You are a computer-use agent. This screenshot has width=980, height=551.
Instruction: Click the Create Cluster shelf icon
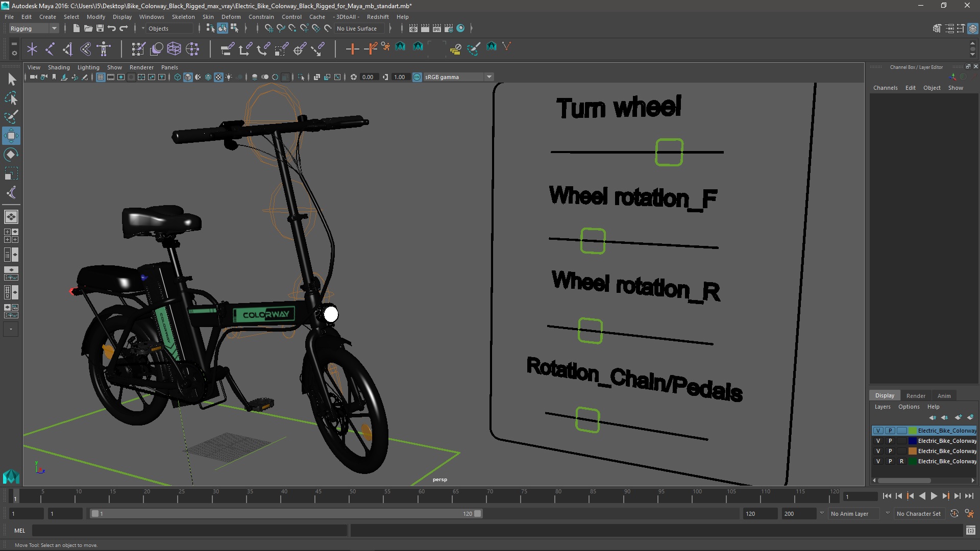pos(192,48)
